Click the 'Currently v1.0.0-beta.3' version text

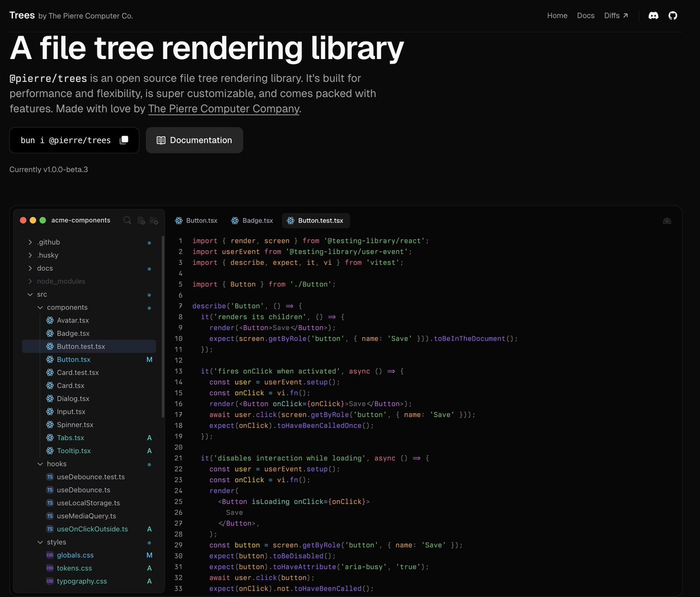48,170
